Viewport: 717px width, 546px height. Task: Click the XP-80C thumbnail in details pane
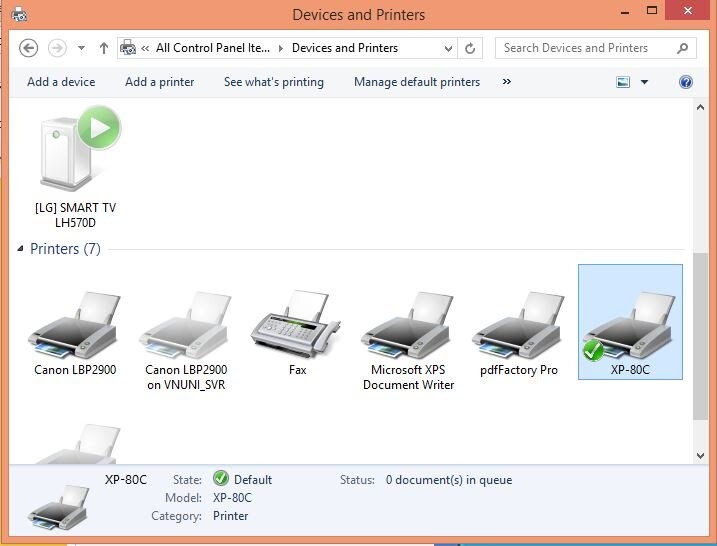[x=59, y=506]
